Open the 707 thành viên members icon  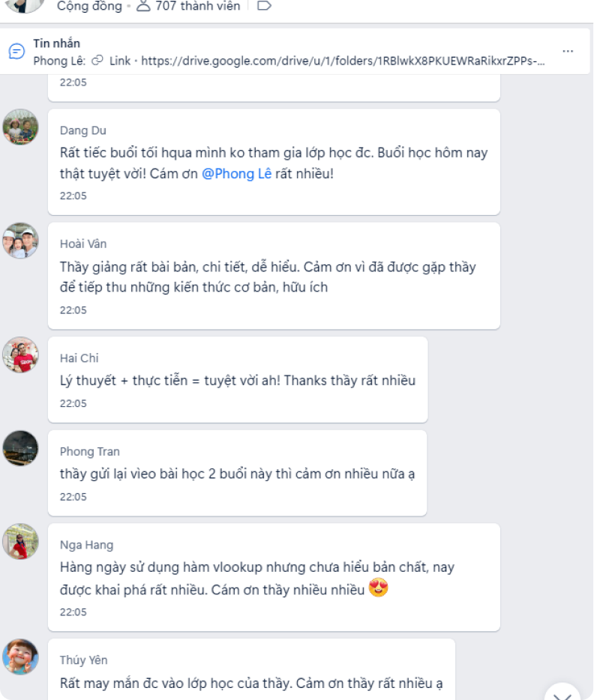(x=143, y=6)
